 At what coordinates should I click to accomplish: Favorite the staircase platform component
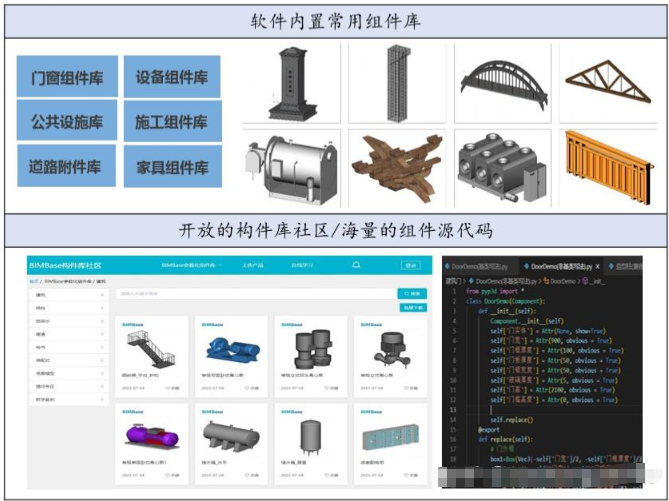(x=170, y=387)
